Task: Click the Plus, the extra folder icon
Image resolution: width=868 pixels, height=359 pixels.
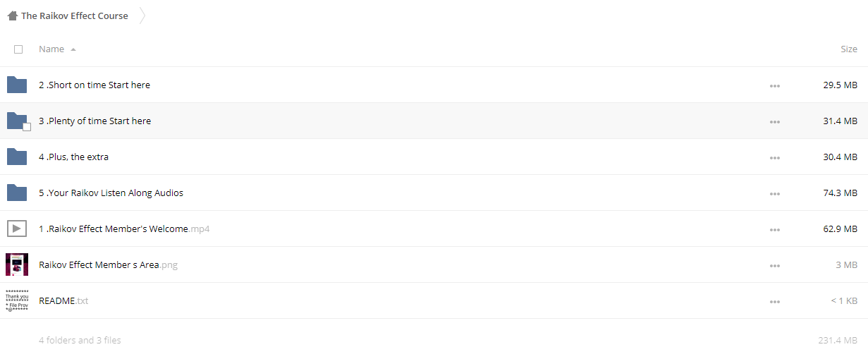Action: pos(17,157)
